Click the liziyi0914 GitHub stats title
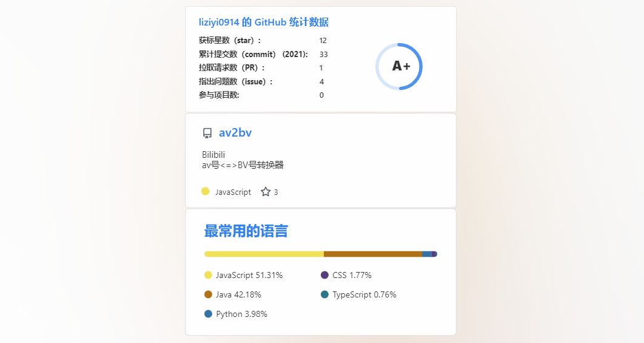This screenshot has height=343, width=644. coord(264,22)
